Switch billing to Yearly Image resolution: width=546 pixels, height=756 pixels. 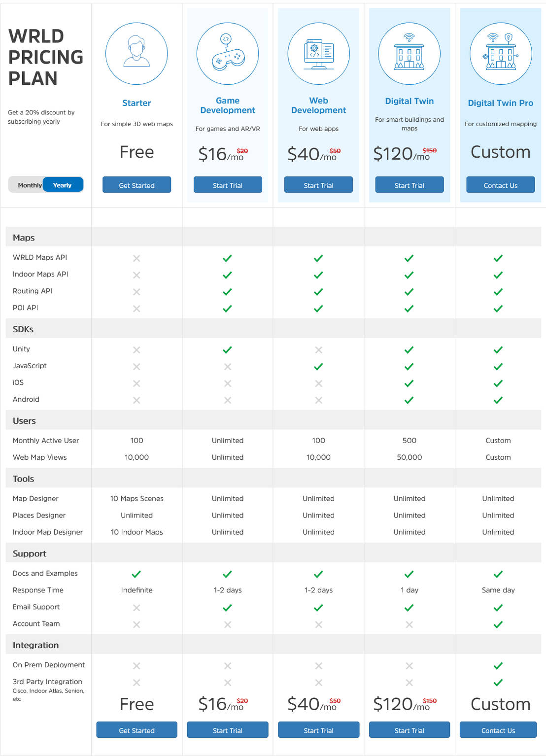coord(63,185)
